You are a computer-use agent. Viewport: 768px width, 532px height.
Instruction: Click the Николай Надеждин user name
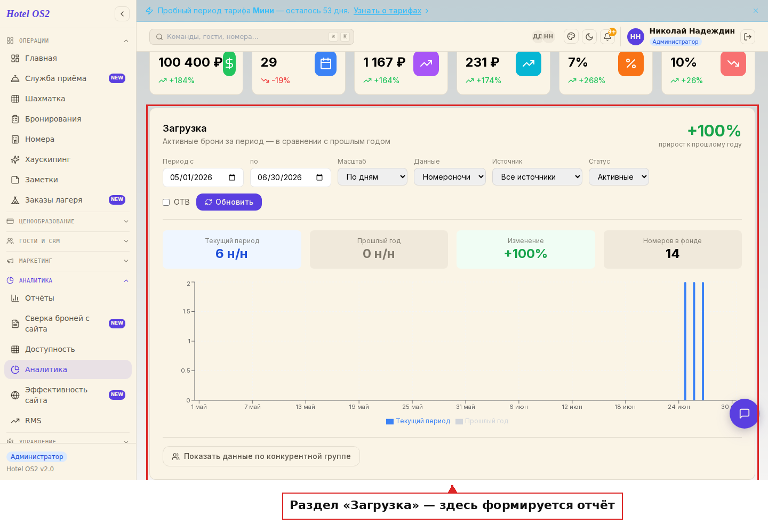coord(692,31)
